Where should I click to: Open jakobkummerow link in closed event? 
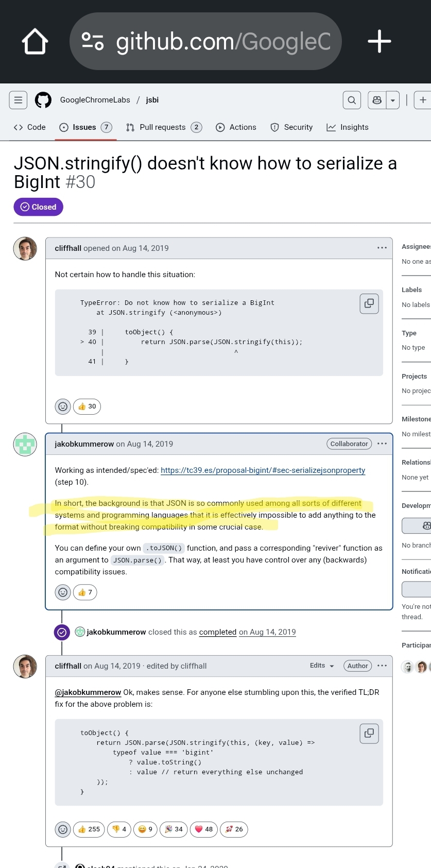116,632
